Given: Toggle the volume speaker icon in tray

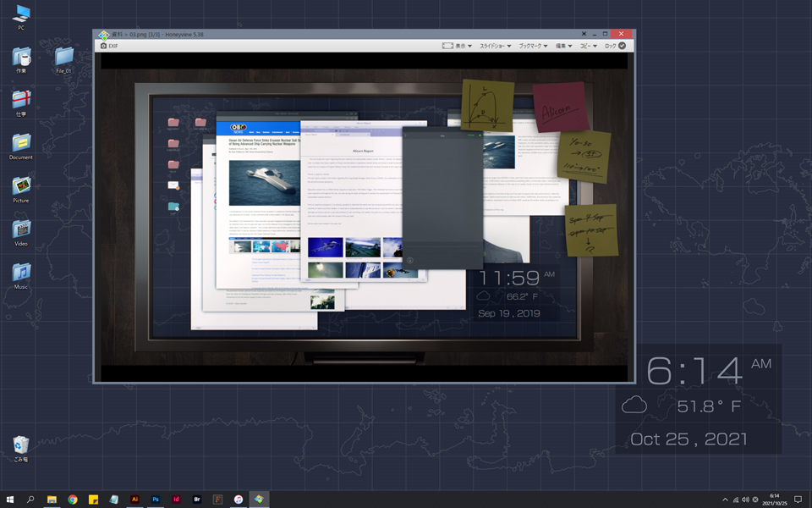Looking at the screenshot, I should click(x=745, y=500).
